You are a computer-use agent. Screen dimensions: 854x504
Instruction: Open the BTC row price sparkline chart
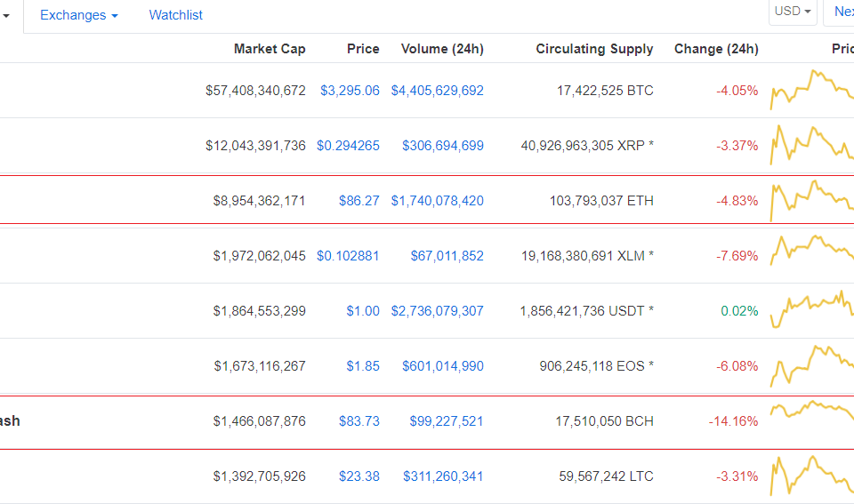[812, 90]
